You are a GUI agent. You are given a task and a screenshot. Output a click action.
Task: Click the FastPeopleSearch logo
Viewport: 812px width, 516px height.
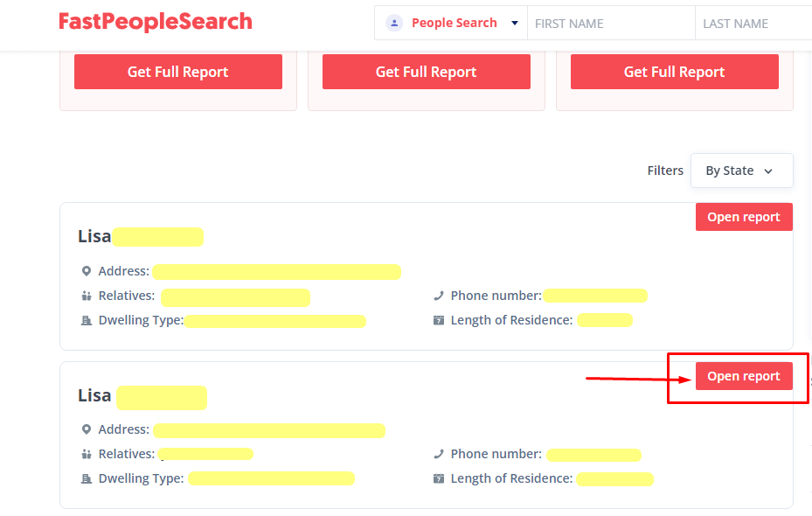click(x=156, y=22)
